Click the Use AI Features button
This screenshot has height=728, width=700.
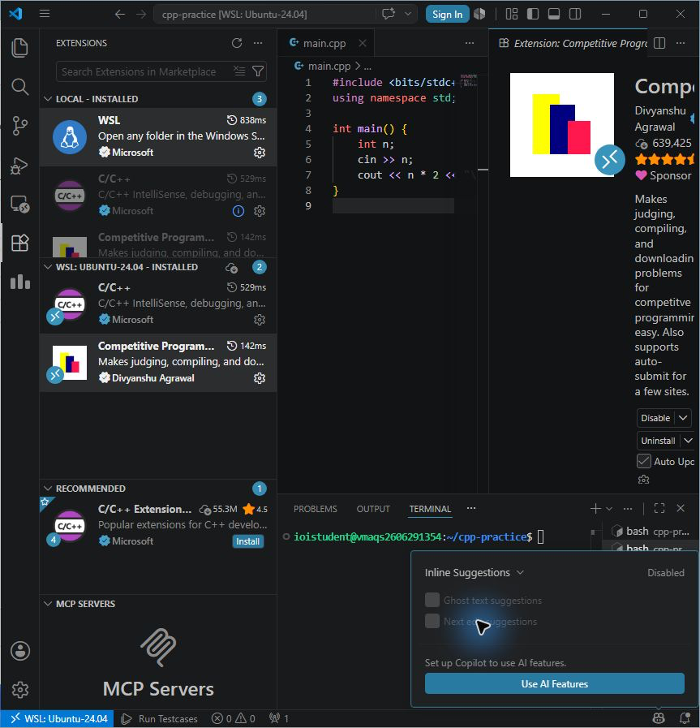554,683
